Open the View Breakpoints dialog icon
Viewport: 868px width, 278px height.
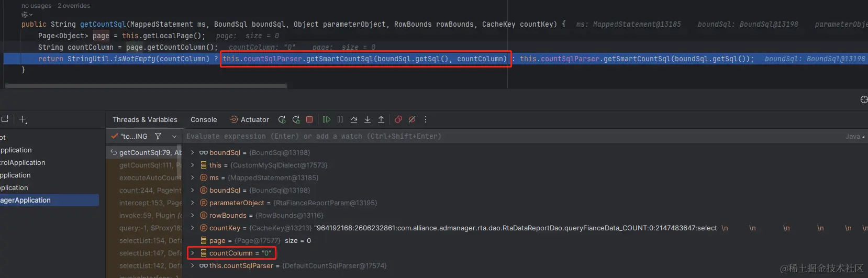(398, 119)
